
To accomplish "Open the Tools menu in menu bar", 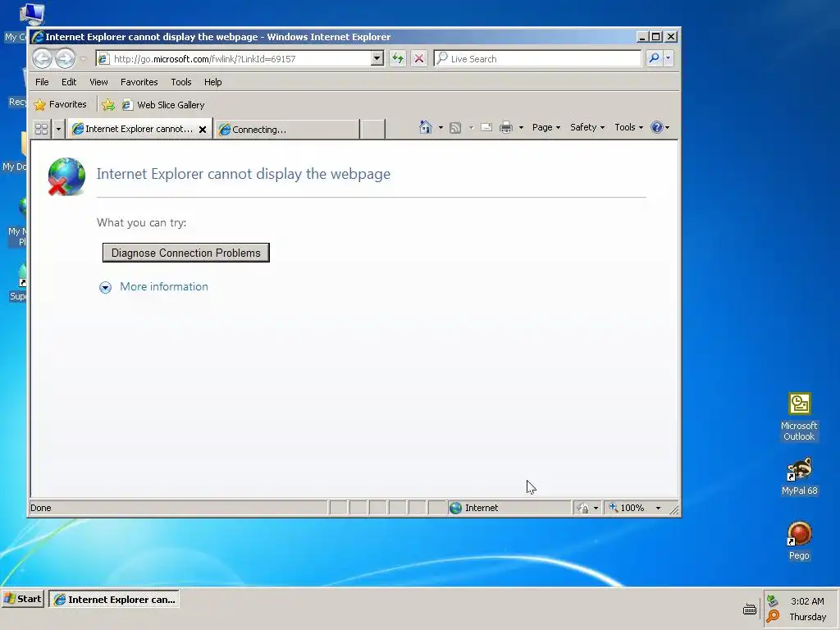I will (x=181, y=82).
